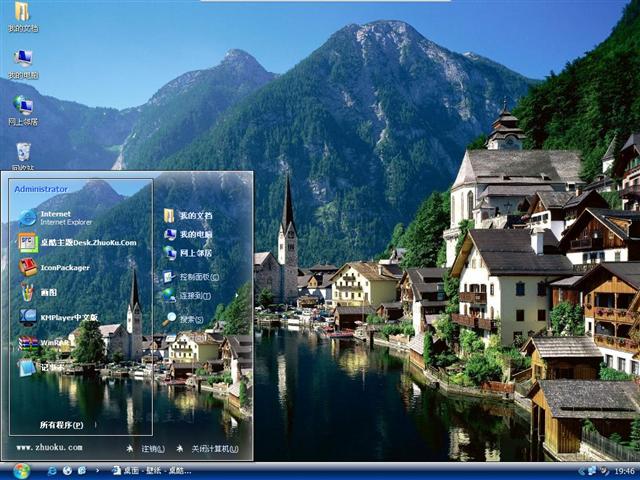
Task: Open 记事本 notepad in start menu
Action: (x=41, y=368)
